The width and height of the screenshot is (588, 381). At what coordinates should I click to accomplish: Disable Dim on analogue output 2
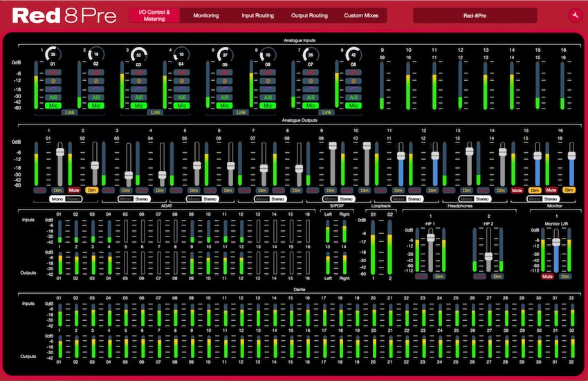[x=91, y=190]
